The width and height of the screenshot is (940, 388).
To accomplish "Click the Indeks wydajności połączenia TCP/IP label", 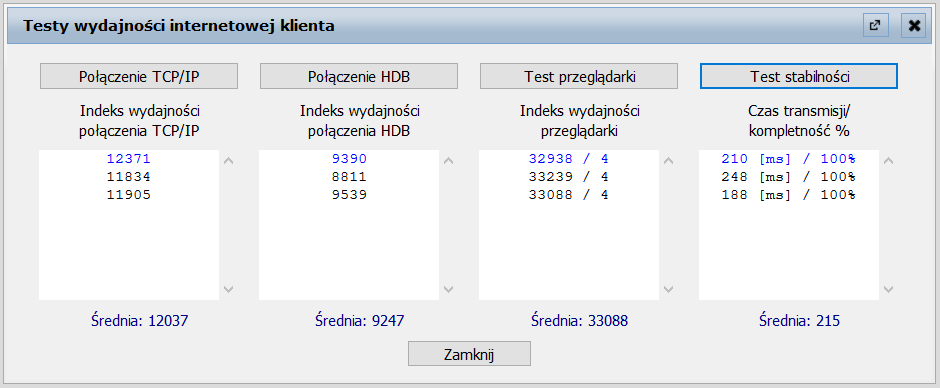I will click(140, 121).
